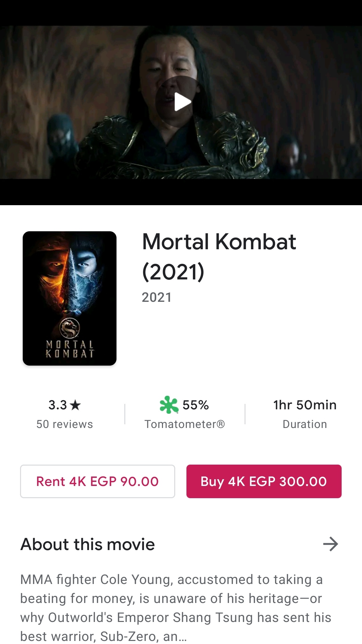Tap the 55% Tomatometer score
The width and height of the screenshot is (362, 644).
[x=196, y=405]
